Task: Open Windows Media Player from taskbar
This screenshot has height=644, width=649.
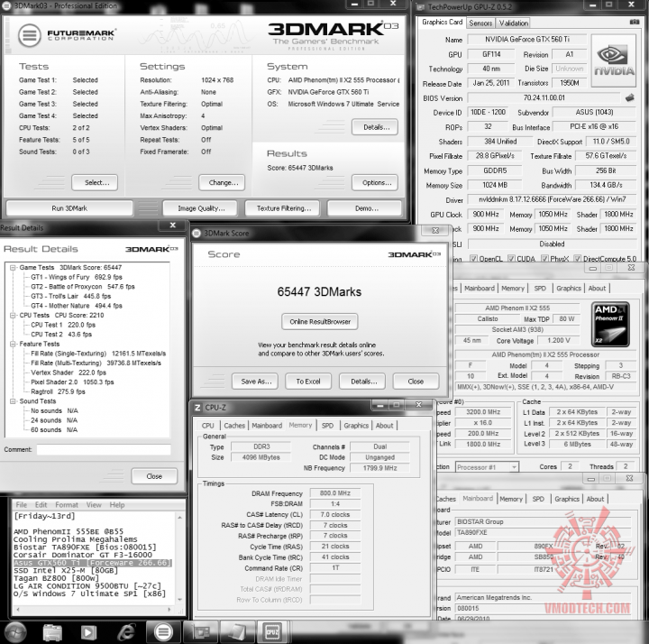Action: [88, 632]
